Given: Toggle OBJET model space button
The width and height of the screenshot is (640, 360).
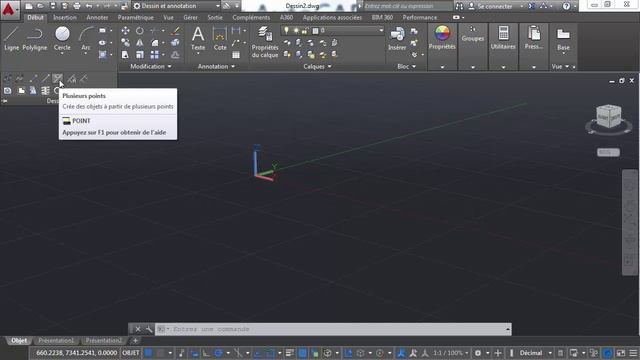Looking at the screenshot, I should coord(131,353).
